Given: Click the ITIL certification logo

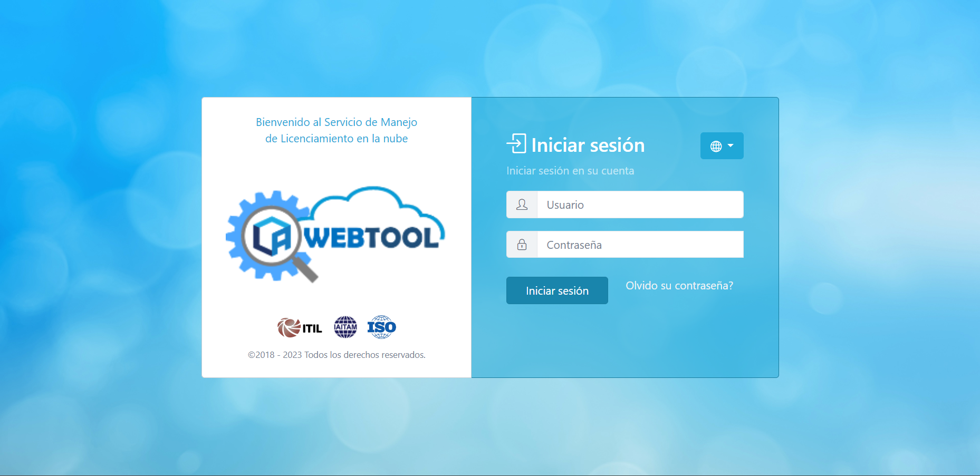Looking at the screenshot, I should pyautogui.click(x=300, y=327).
